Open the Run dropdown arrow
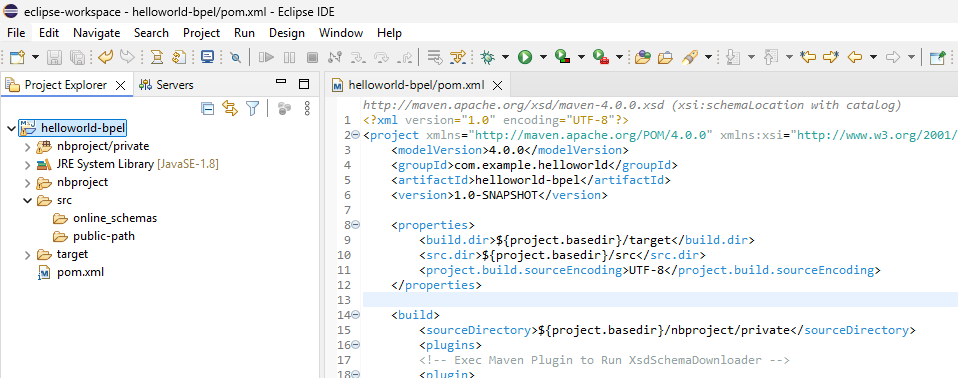Screen dimensions: 958x378 tap(543, 57)
